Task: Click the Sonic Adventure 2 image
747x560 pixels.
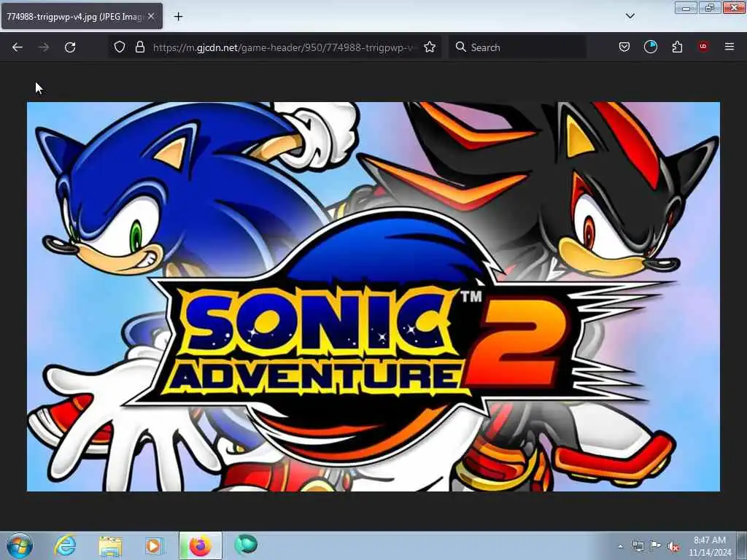Action: [x=373, y=297]
